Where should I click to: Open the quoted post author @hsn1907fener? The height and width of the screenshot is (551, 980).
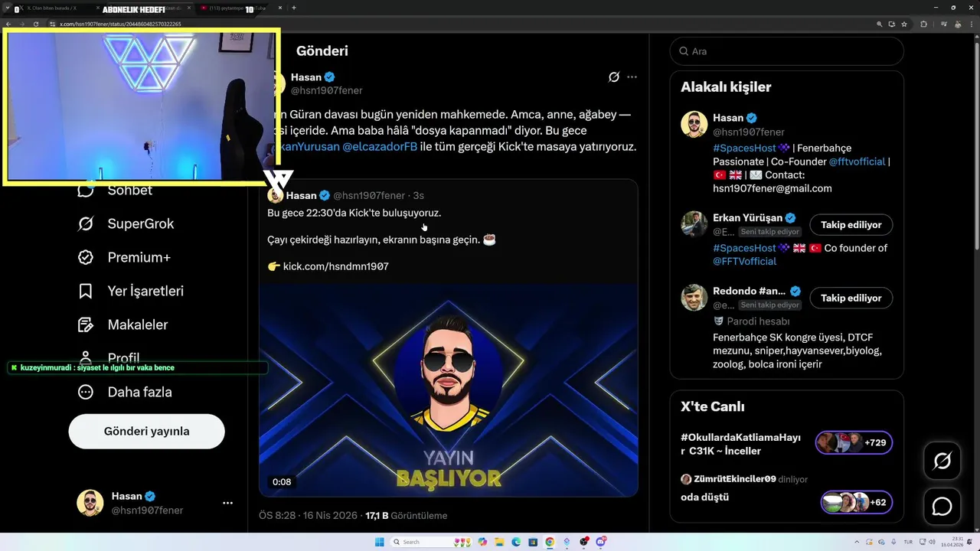point(368,195)
